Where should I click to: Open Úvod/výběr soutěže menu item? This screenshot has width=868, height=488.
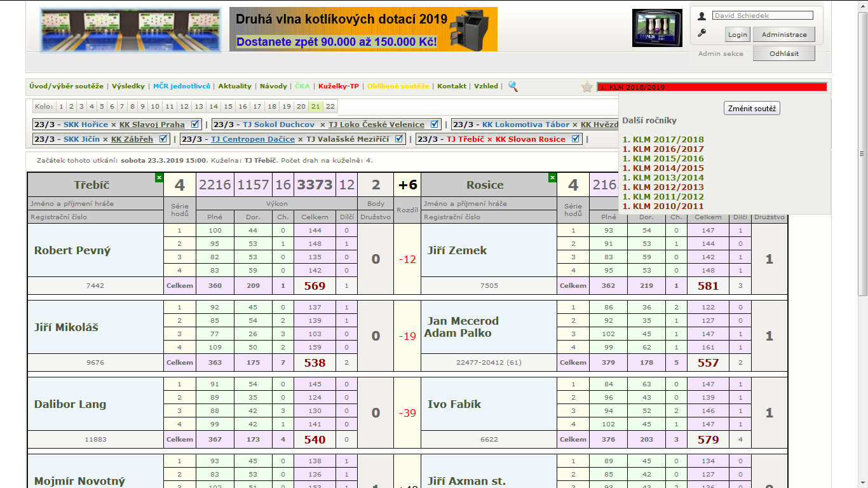(x=66, y=86)
